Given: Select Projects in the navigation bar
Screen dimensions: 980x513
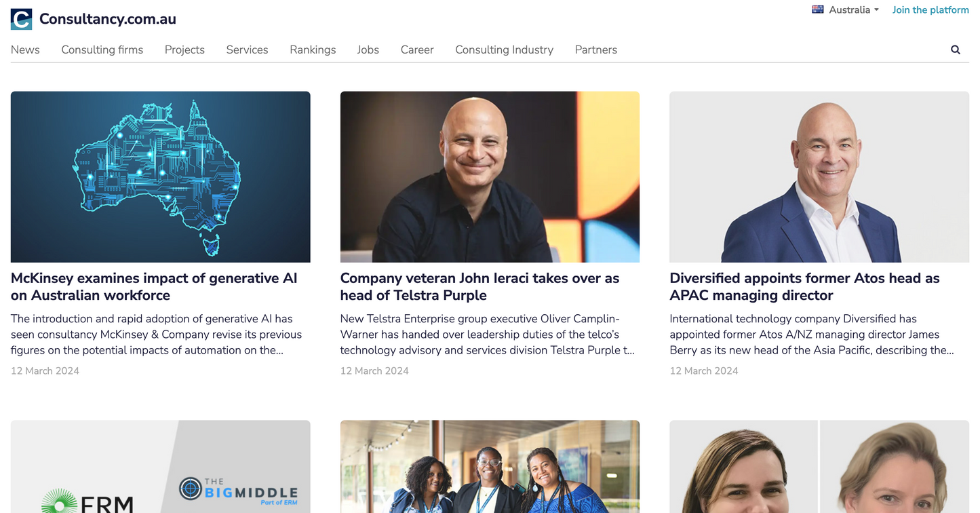Looking at the screenshot, I should [184, 50].
